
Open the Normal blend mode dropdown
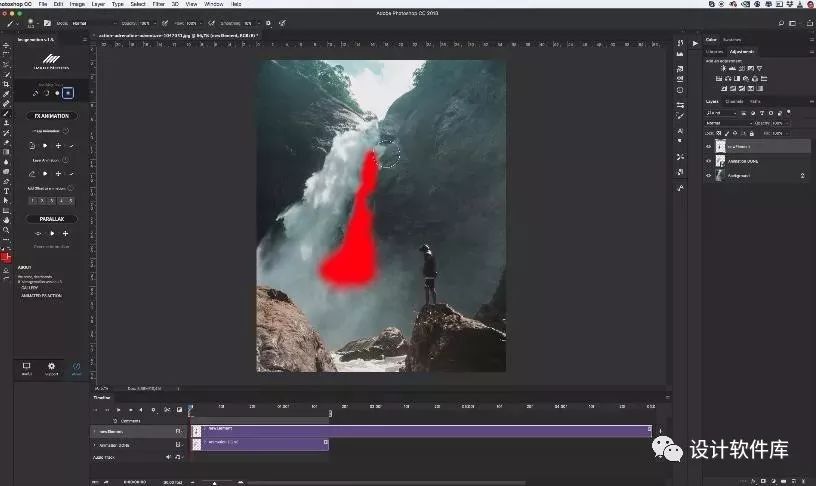click(729, 123)
